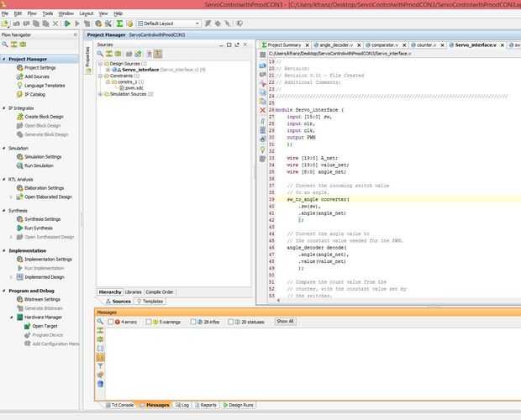This screenshot has width=521, height=420.
Task: Click the green Run Synthesis toolbar arrow
Action: click(66, 24)
